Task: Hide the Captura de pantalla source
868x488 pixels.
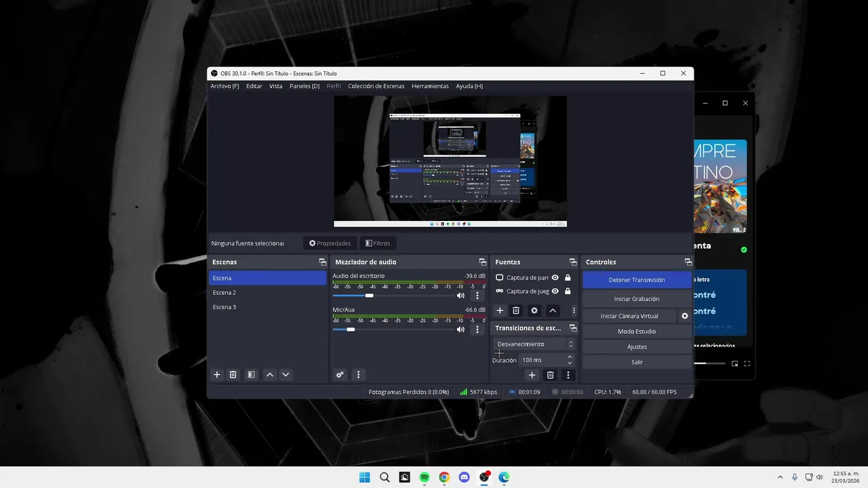Action: click(x=555, y=277)
